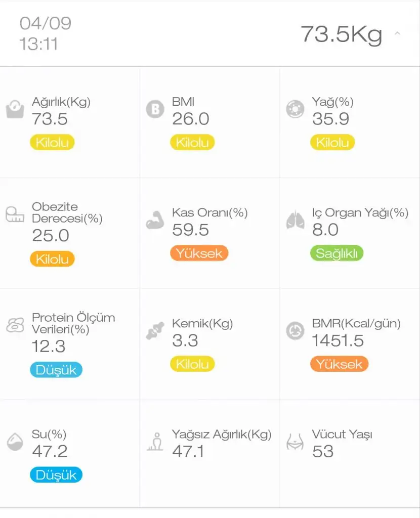Click the Protein Ölçüm Verileri icon
This screenshot has height=518, width=420.
pos(15,325)
